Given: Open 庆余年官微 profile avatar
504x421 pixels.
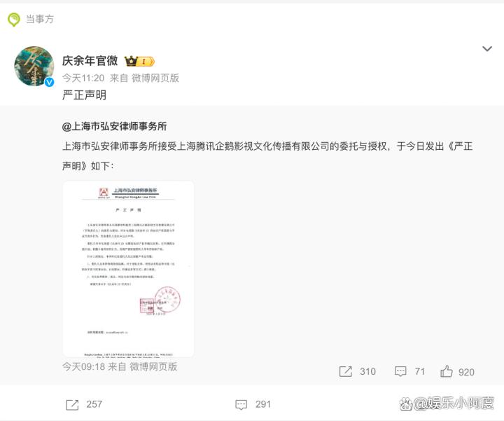Looking at the screenshot, I should (x=34, y=66).
